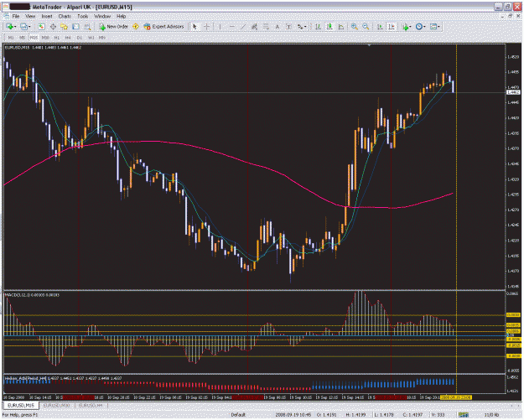Select the text label 'T' tool

(288, 27)
